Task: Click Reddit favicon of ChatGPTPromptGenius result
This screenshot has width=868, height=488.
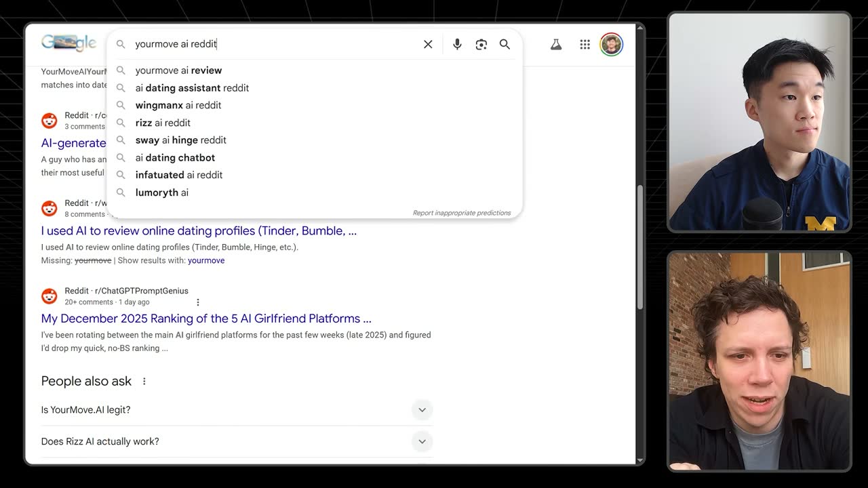Action: [x=50, y=296]
